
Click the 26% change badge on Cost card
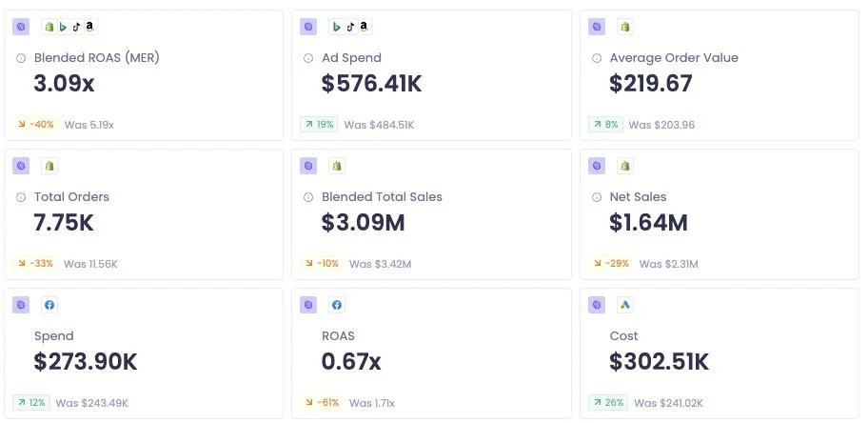click(608, 403)
